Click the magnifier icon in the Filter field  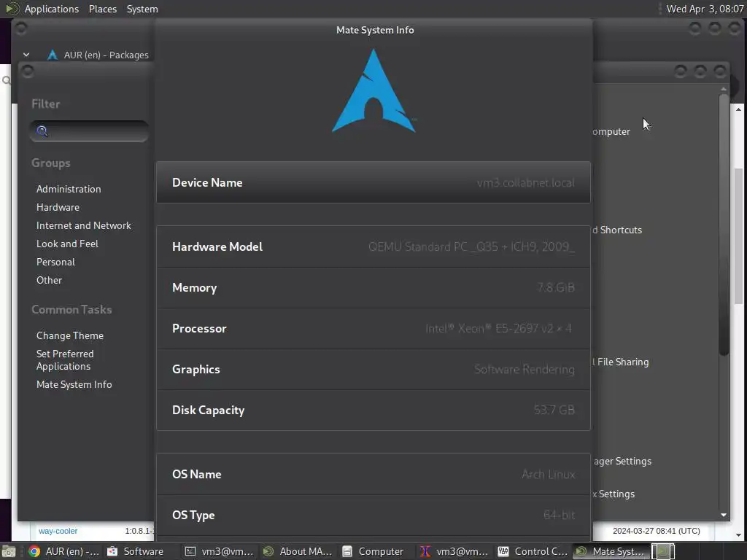tap(42, 131)
